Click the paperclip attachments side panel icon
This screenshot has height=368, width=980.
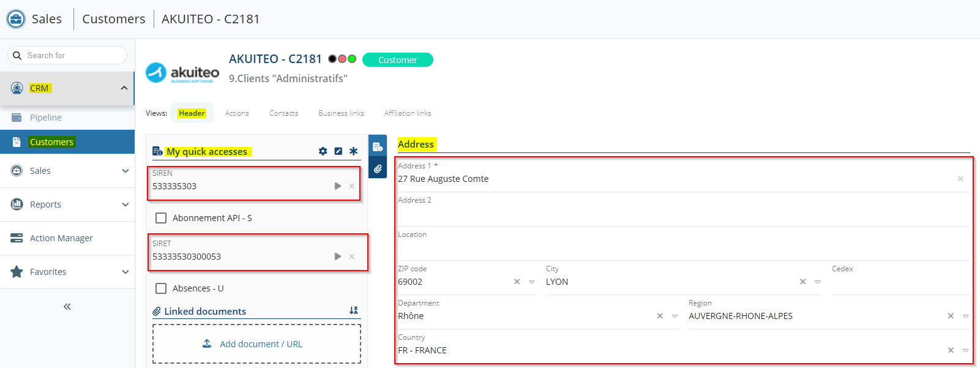pos(378,168)
